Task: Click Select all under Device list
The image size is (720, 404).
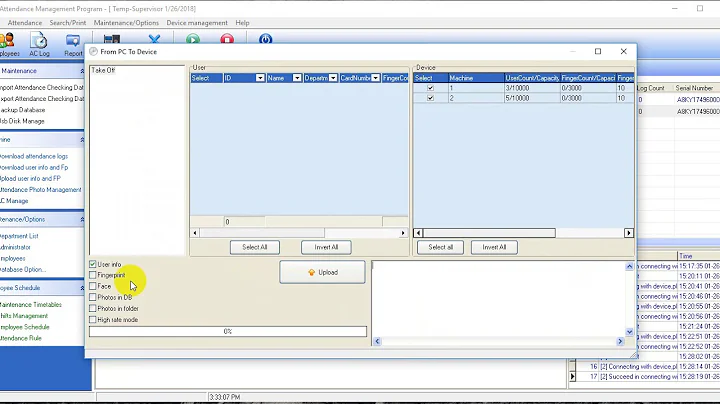Action: [440, 247]
